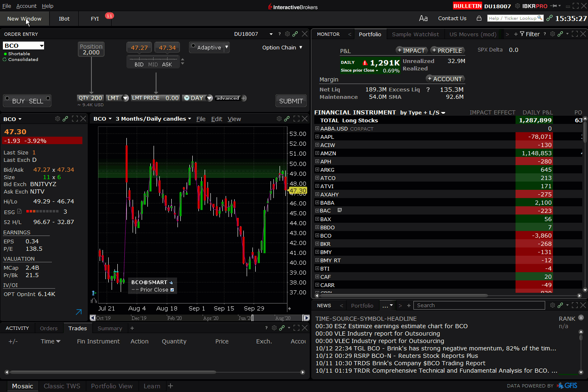588x392 pixels.
Task: Click BCO quote panel chain link icon
Action: click(x=65, y=119)
